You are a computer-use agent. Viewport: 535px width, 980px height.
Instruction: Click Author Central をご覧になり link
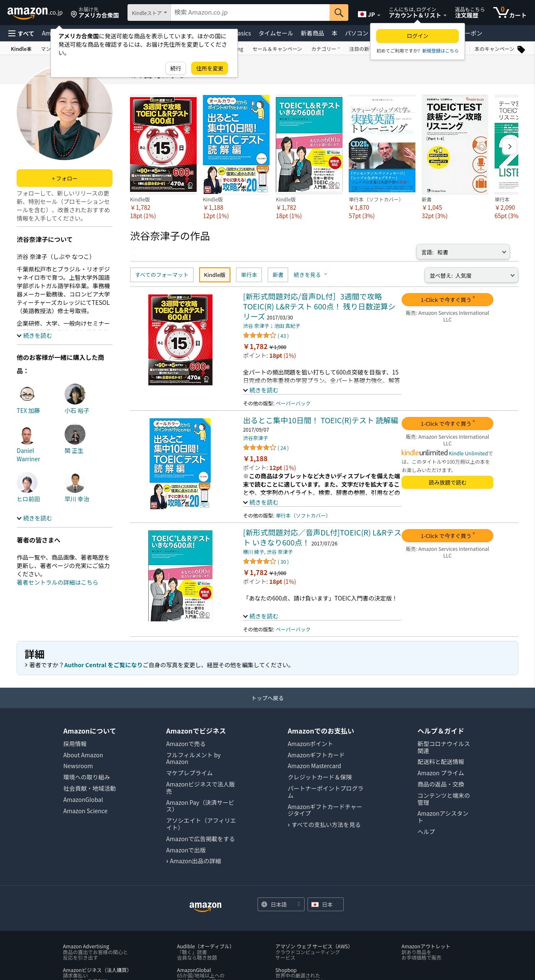pos(103,665)
